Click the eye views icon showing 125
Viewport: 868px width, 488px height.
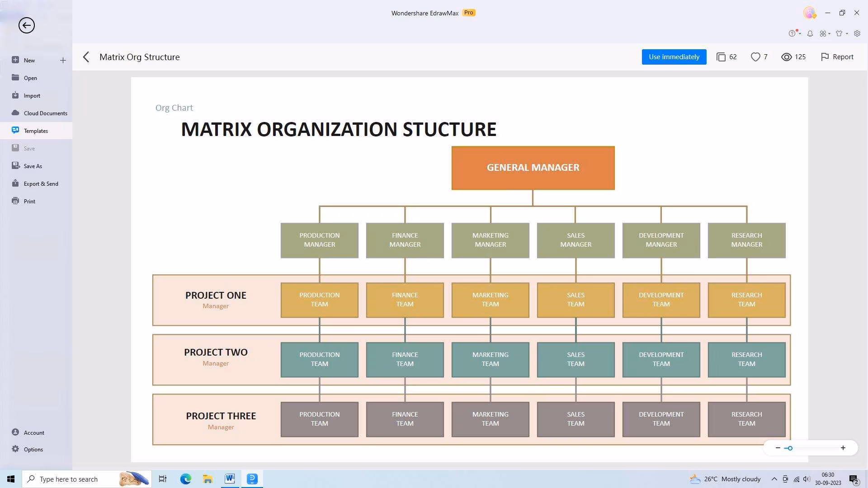[x=787, y=57]
